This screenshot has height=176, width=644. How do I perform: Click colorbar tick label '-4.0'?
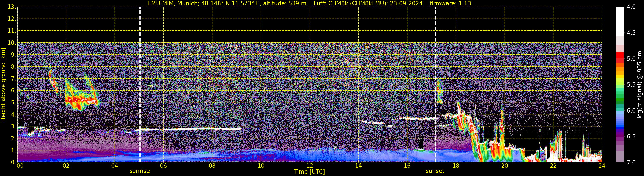point(630,7)
